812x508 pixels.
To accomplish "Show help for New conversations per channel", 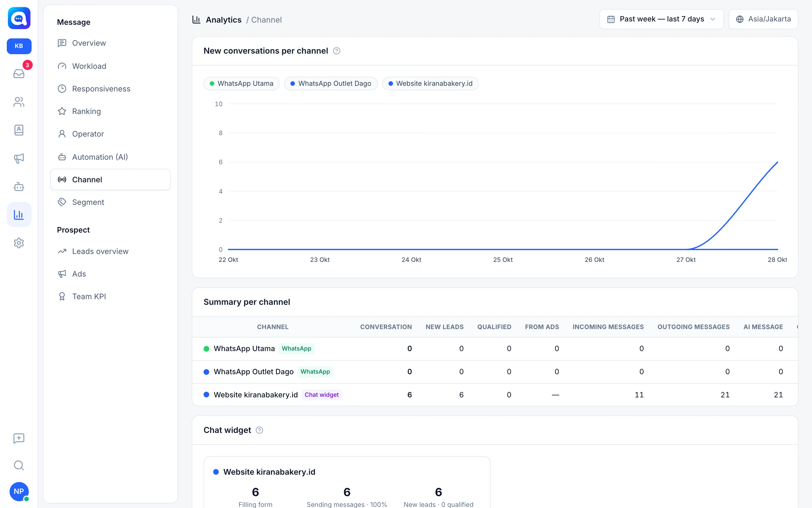I will click(x=337, y=51).
